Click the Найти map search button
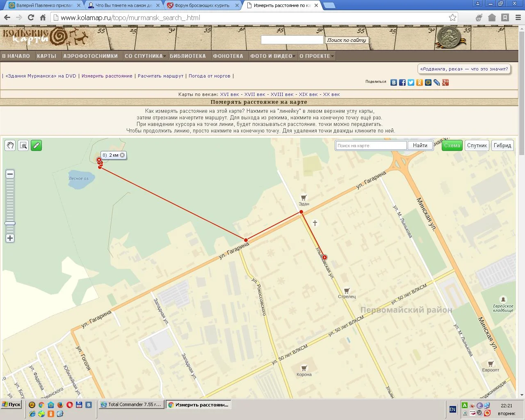Image resolution: width=525 pixels, height=420 pixels. coord(420,145)
